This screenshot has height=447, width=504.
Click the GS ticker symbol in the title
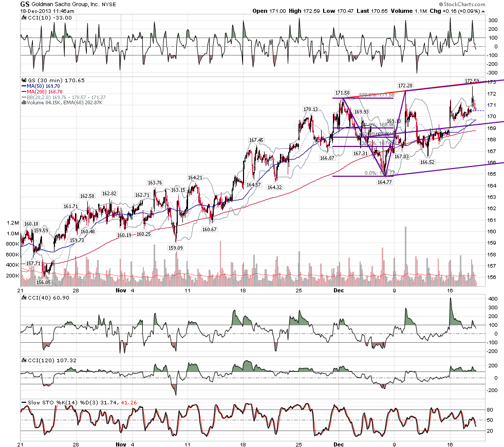click(25, 4)
